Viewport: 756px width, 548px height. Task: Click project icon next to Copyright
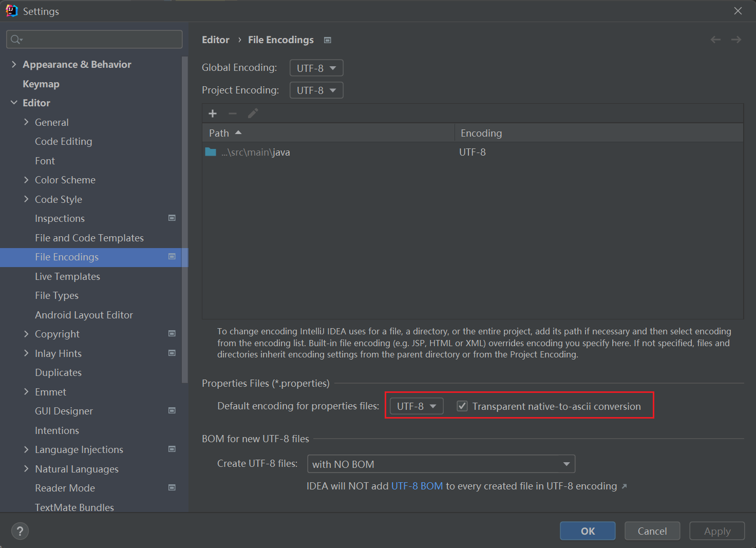point(172,334)
